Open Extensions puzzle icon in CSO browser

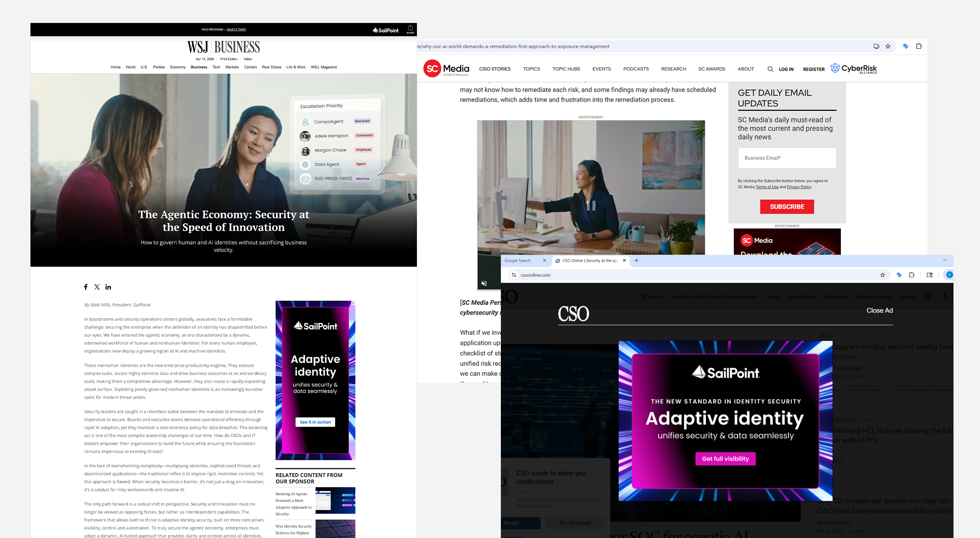tap(912, 275)
